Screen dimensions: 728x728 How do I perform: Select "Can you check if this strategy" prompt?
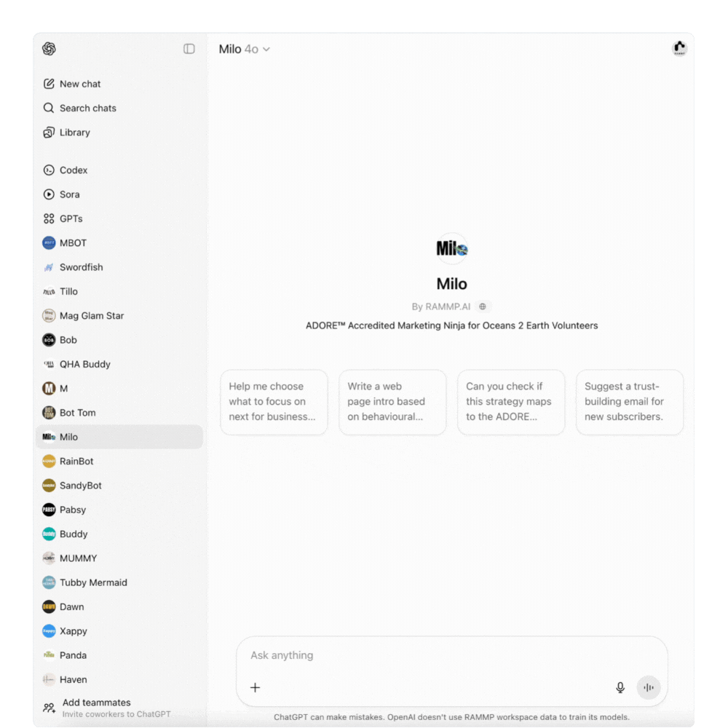[x=511, y=402]
